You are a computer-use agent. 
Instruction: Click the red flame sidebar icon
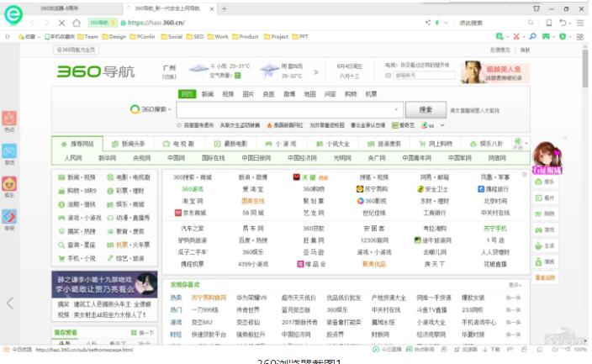click(x=9, y=119)
